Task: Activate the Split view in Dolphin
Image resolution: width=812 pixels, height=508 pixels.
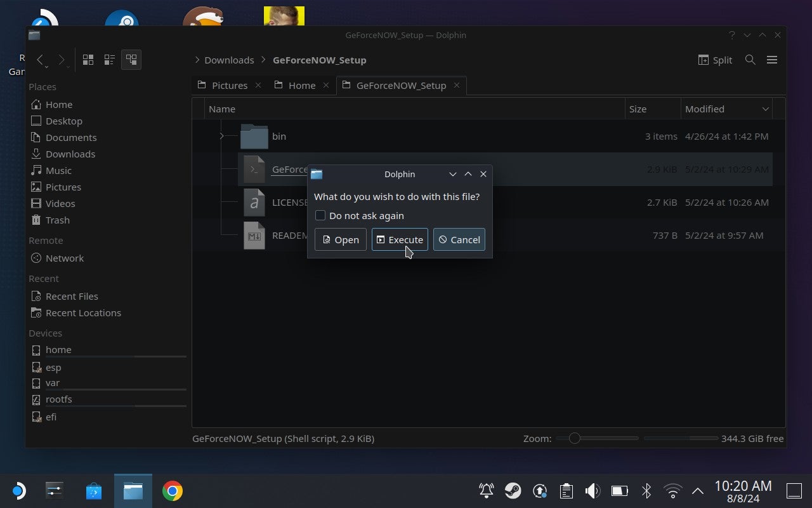Action: 715,60
